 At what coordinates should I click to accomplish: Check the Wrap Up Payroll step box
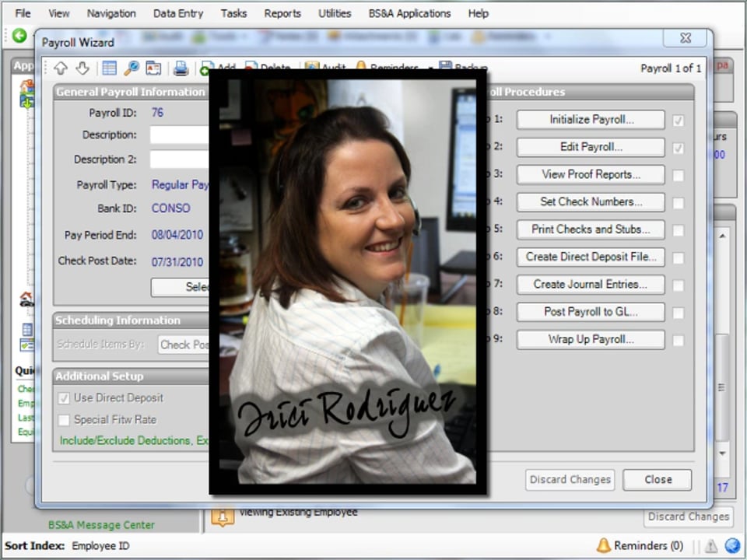(x=679, y=341)
